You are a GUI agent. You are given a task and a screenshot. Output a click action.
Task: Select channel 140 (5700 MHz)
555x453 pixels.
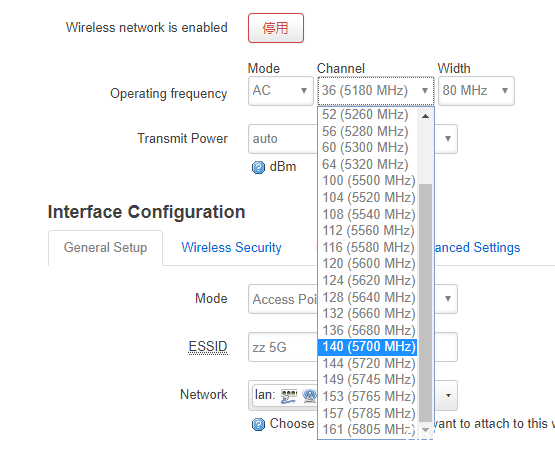[367, 346]
